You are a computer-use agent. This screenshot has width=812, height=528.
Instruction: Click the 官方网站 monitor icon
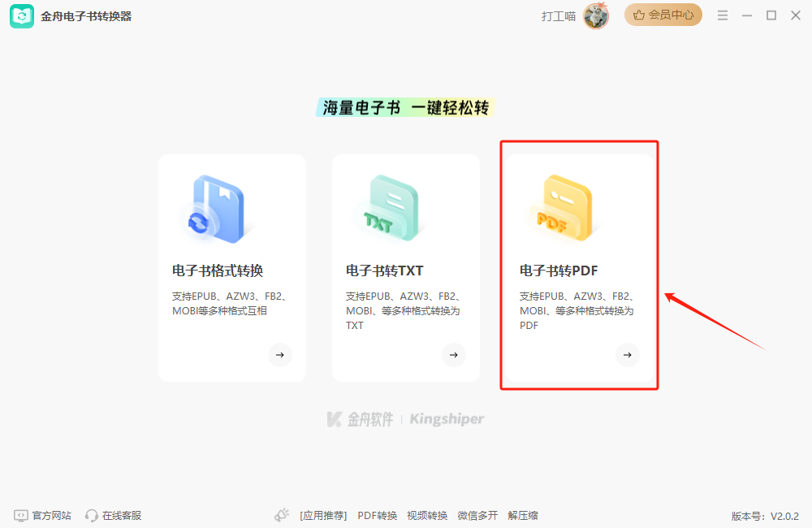click(x=21, y=516)
